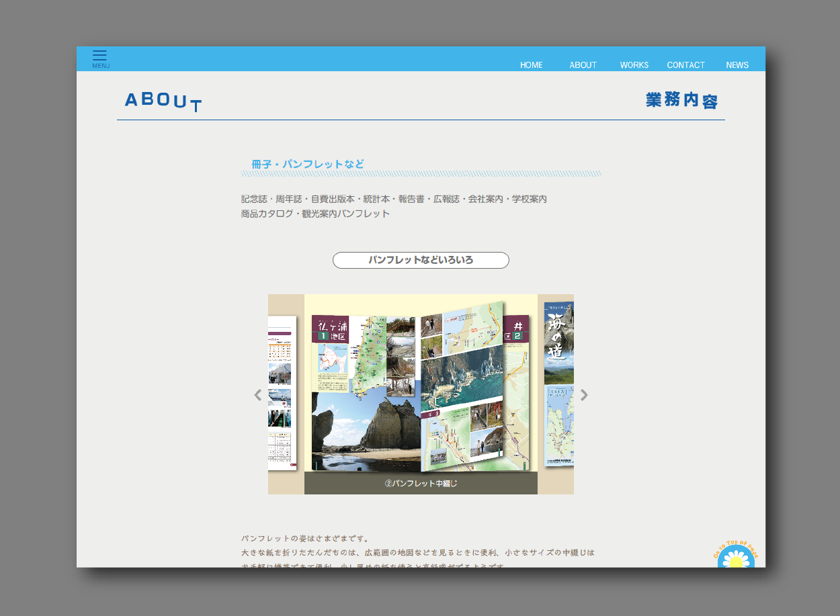Click the 商品カタログ・観光案内パンフレット line
The image size is (840, 616).
coord(315,214)
